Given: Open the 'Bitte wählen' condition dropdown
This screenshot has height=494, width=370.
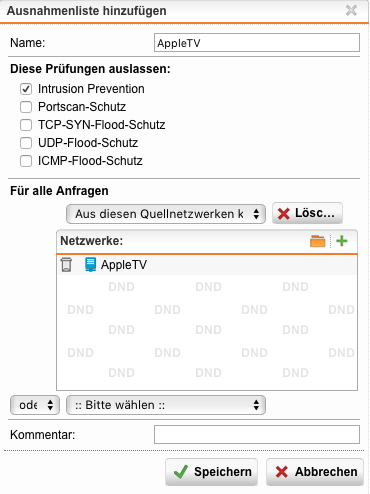Looking at the screenshot, I should point(166,405).
